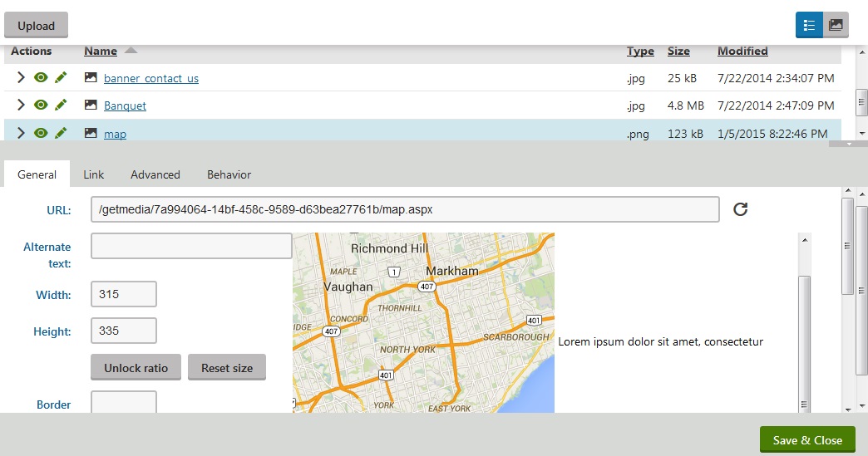Expand the Banquet row chevron
This screenshot has width=868, height=456.
(21, 105)
